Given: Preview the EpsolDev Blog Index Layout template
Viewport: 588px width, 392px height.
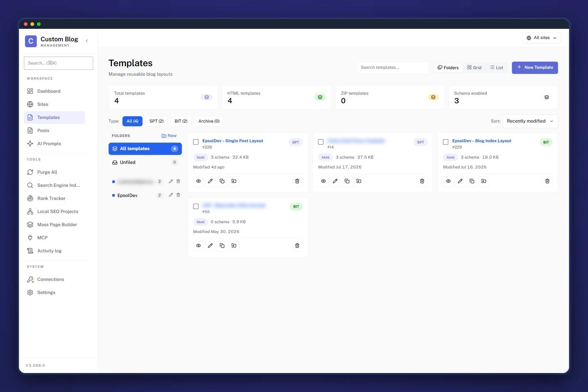Looking at the screenshot, I should click(449, 181).
